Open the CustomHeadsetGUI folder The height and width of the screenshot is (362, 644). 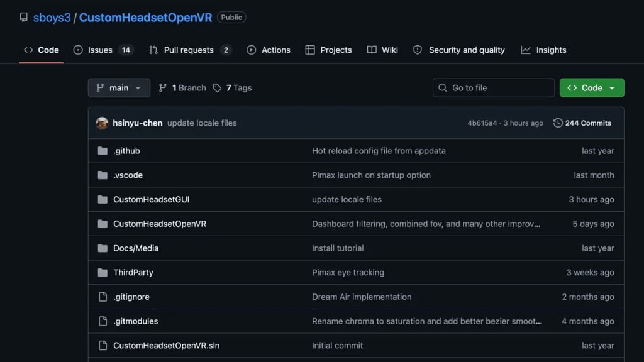(x=151, y=199)
